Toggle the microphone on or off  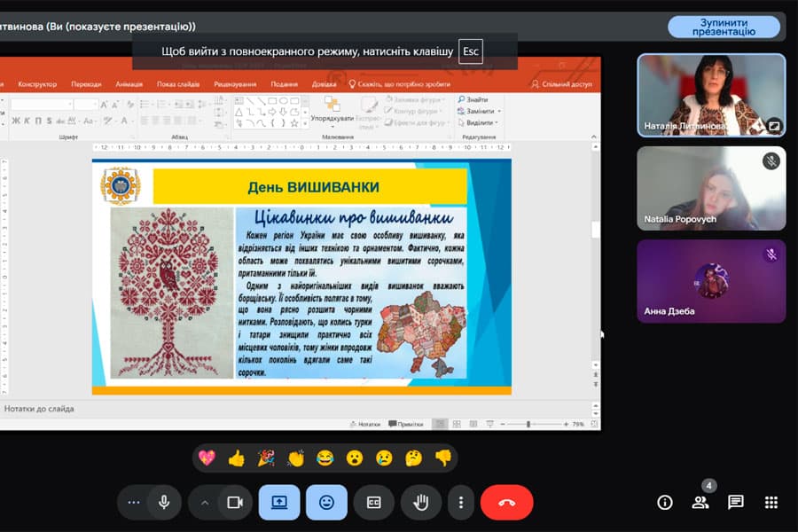[164, 503]
